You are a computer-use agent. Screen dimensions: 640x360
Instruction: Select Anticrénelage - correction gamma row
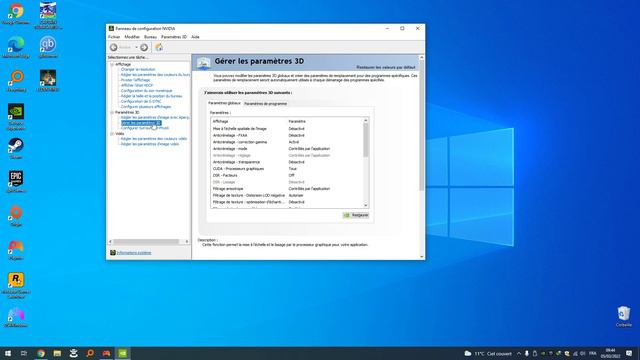[287, 142]
